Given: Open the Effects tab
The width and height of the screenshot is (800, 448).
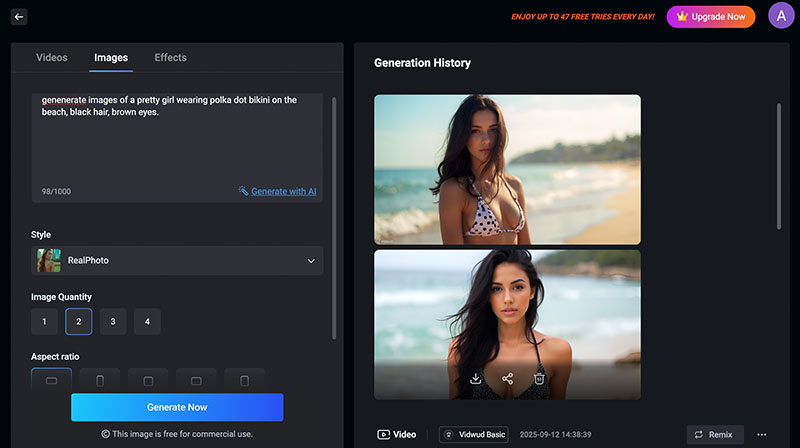Looking at the screenshot, I should coord(170,58).
